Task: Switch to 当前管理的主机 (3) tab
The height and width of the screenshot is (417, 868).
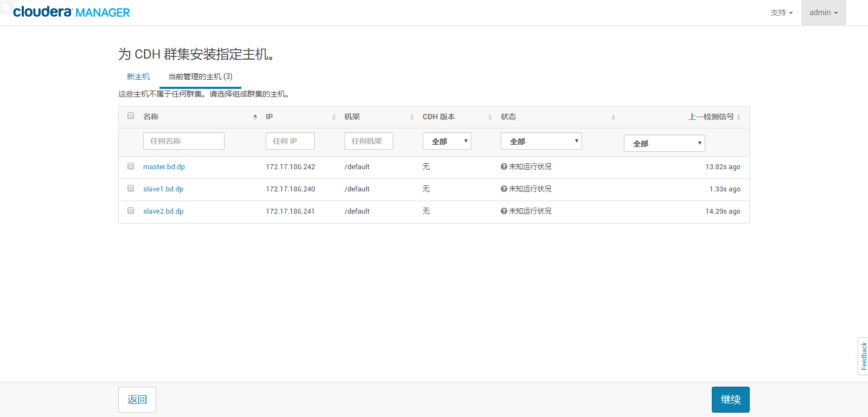Action: click(x=200, y=76)
